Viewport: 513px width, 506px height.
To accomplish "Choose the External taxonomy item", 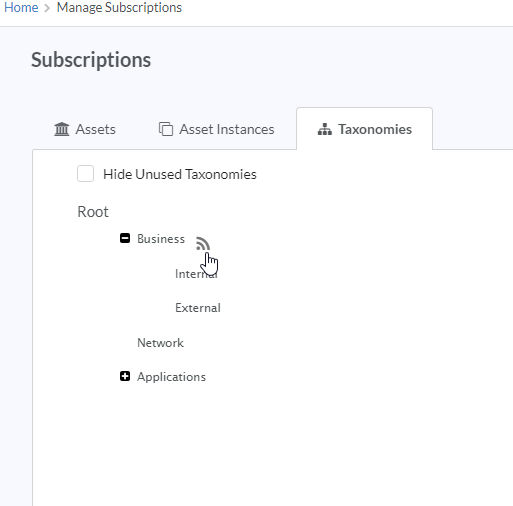I will coord(198,308).
